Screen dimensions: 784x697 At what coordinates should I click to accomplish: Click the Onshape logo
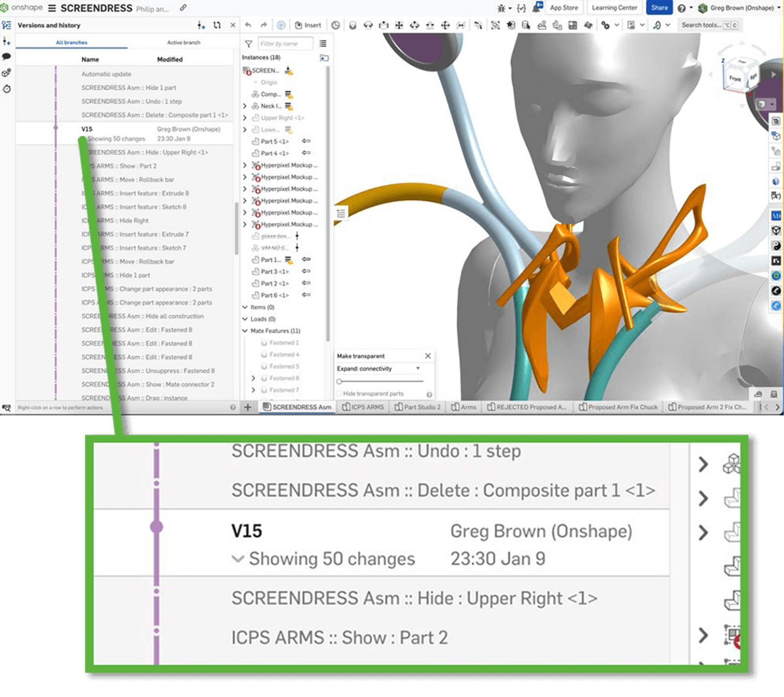(5, 8)
